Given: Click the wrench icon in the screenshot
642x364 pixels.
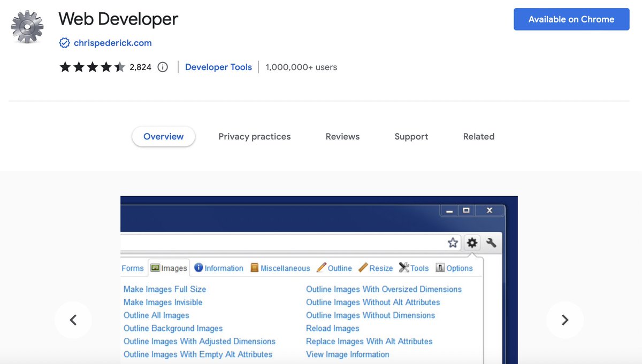Looking at the screenshot, I should pos(491,243).
